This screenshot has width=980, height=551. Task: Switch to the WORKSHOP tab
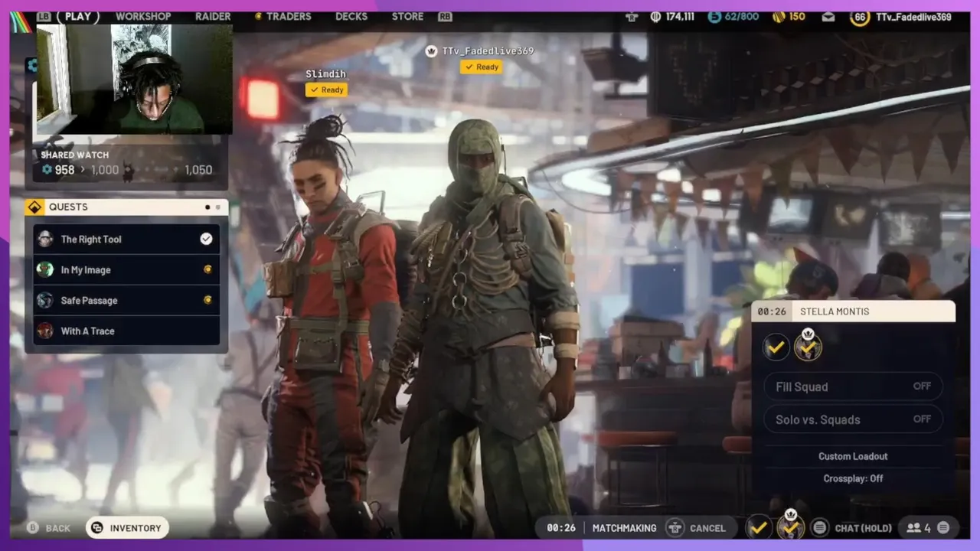point(143,16)
